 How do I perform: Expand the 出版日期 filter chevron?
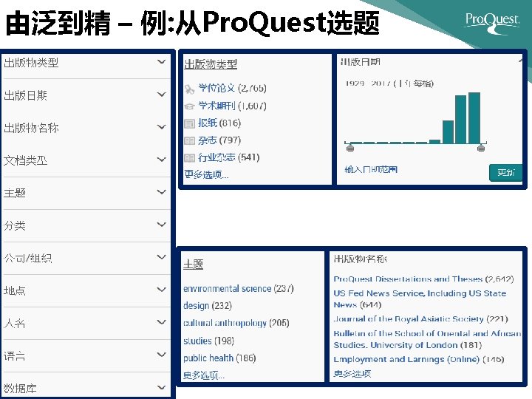pos(162,95)
